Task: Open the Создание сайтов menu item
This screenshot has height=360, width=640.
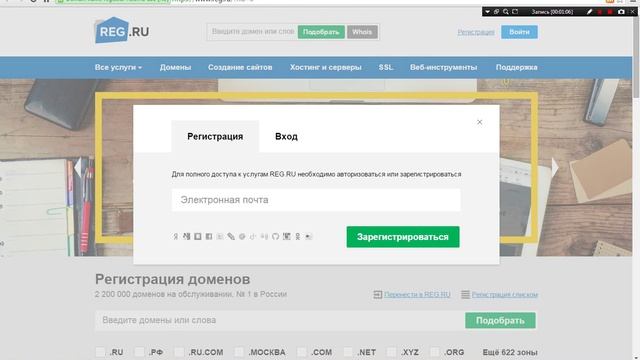Action: click(x=240, y=67)
